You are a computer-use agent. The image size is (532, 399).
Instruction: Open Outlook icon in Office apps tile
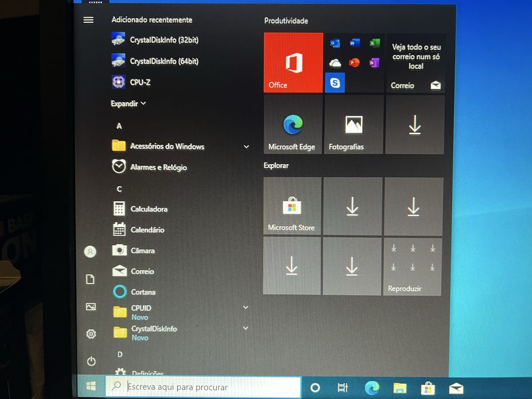[x=335, y=43]
